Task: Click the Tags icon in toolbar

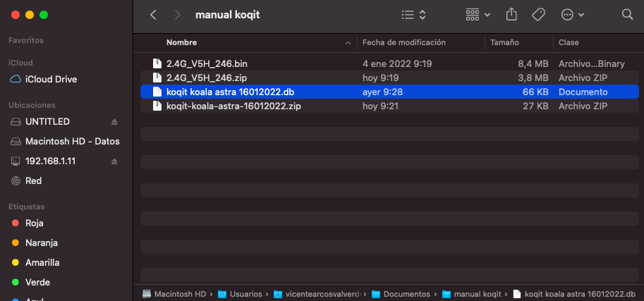Action: (x=538, y=14)
